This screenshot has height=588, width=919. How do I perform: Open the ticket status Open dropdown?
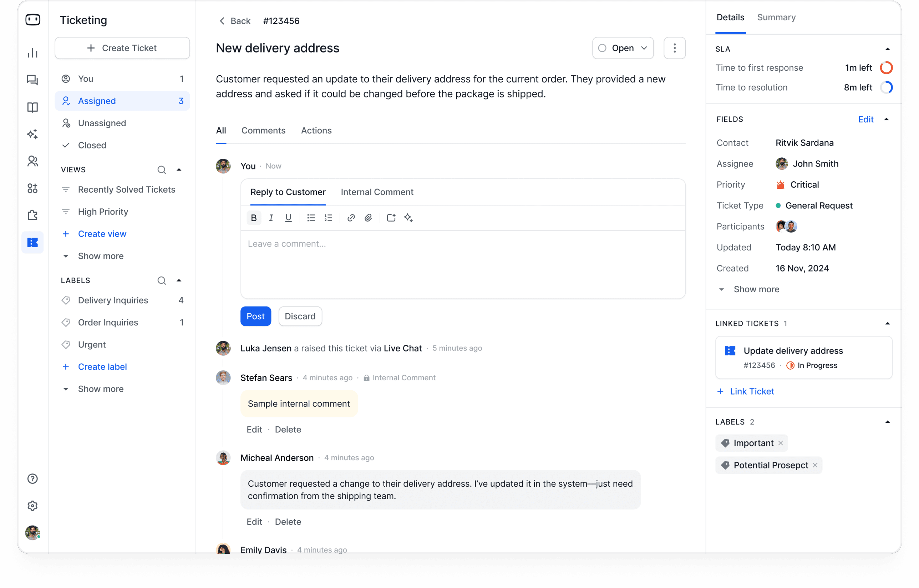point(623,48)
